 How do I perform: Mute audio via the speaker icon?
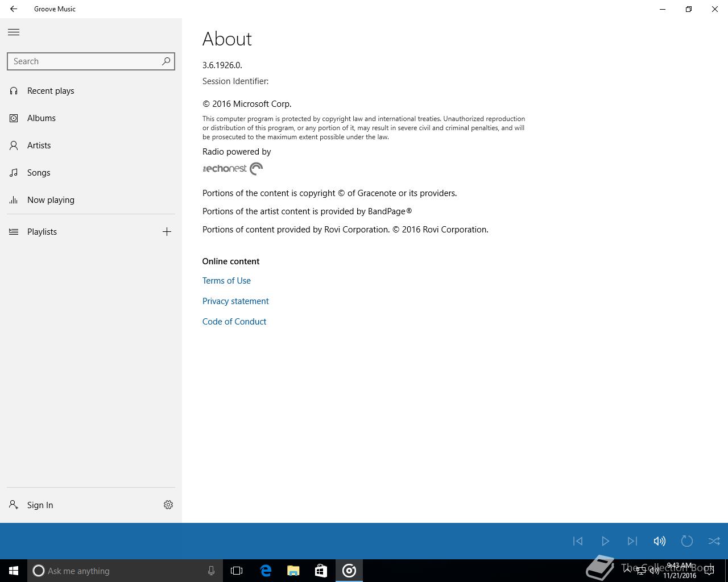(659, 541)
